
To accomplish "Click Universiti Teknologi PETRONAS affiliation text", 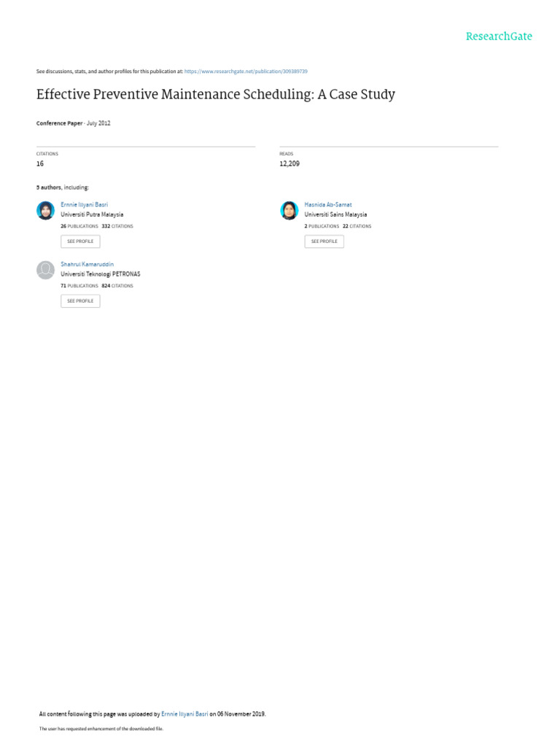I will tap(101, 274).
